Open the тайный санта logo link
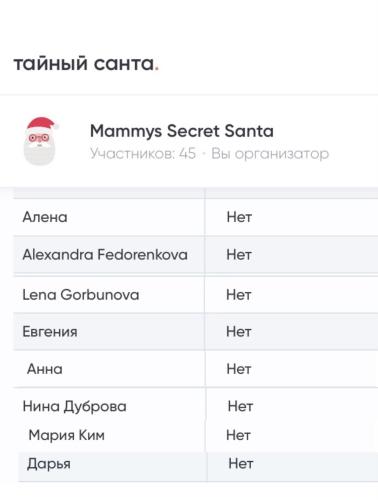 pyautogui.click(x=86, y=63)
